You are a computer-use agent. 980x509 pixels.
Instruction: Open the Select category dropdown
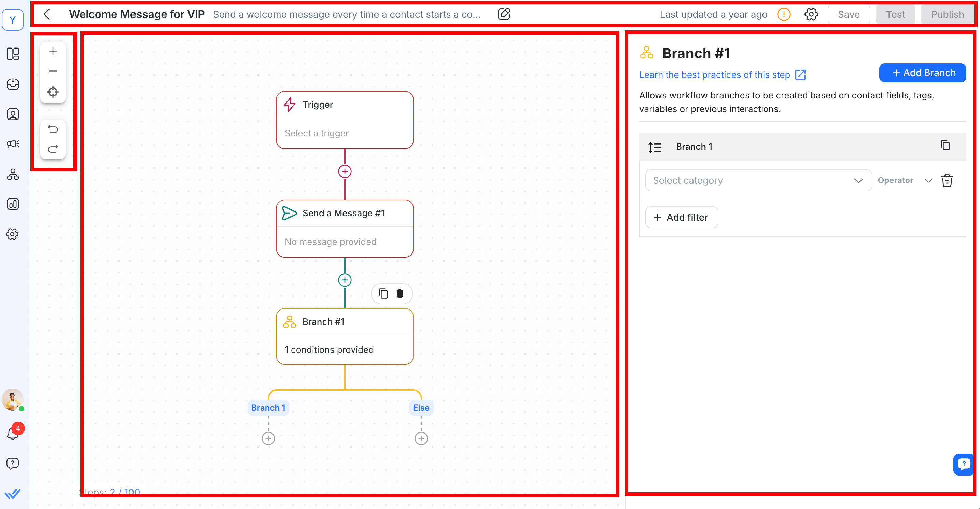point(758,180)
